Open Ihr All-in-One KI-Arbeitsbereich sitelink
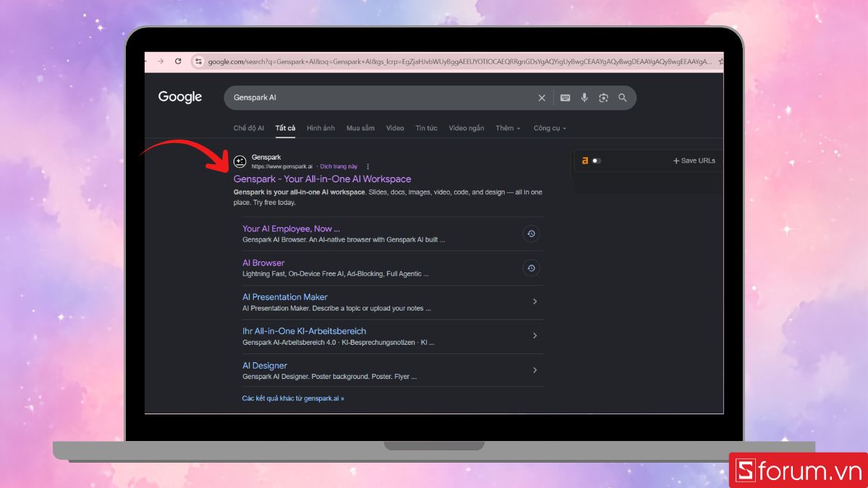Screen dimensions: 868x488 (x=305, y=331)
